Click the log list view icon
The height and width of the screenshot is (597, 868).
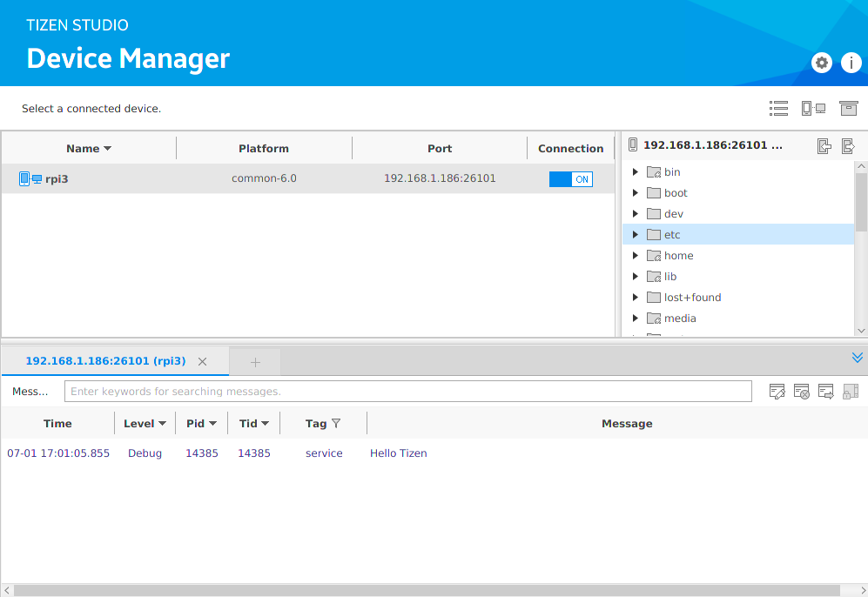click(778, 108)
